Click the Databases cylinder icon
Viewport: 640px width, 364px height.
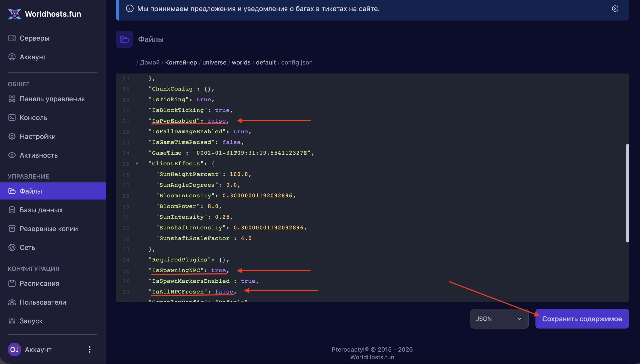(12, 210)
